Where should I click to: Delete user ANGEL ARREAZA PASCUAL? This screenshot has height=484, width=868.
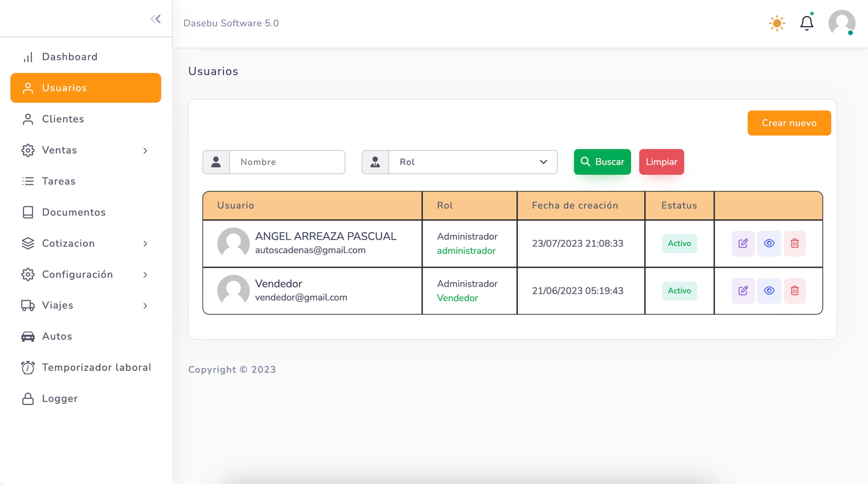tap(794, 243)
